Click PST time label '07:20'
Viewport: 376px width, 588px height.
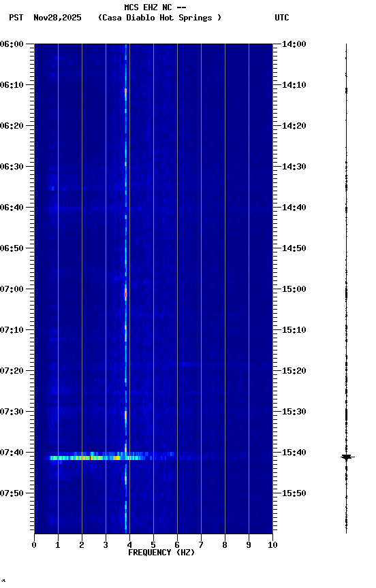(x=12, y=372)
